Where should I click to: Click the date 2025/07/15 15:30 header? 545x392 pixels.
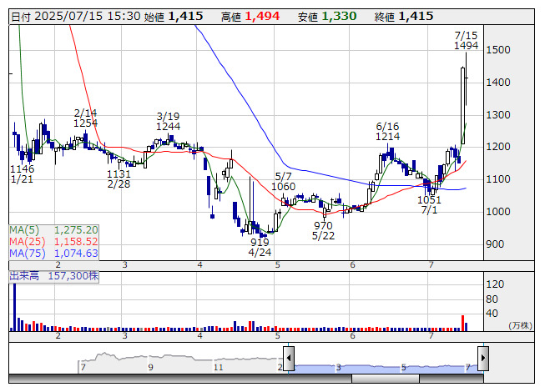coord(76,17)
